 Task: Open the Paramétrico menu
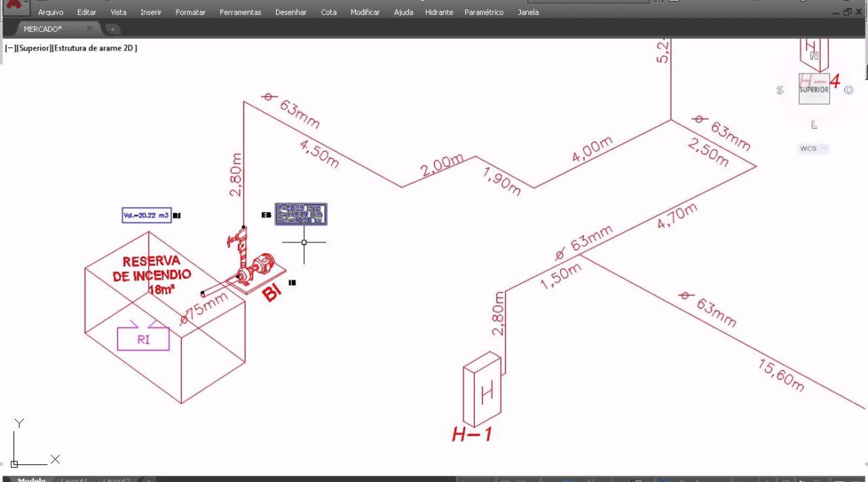pos(484,13)
